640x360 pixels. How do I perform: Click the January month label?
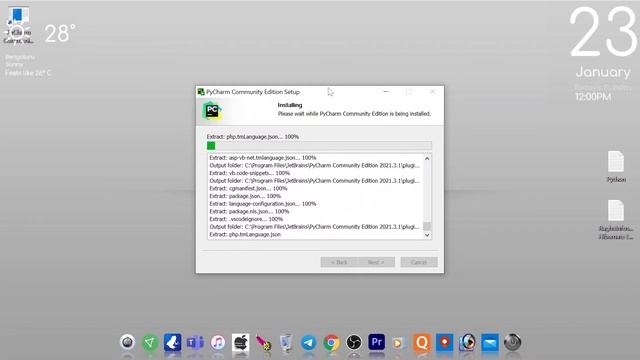click(603, 72)
